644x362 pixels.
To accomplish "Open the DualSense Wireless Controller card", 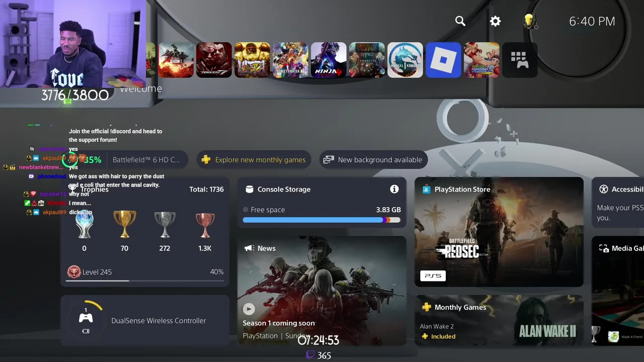I will click(145, 320).
